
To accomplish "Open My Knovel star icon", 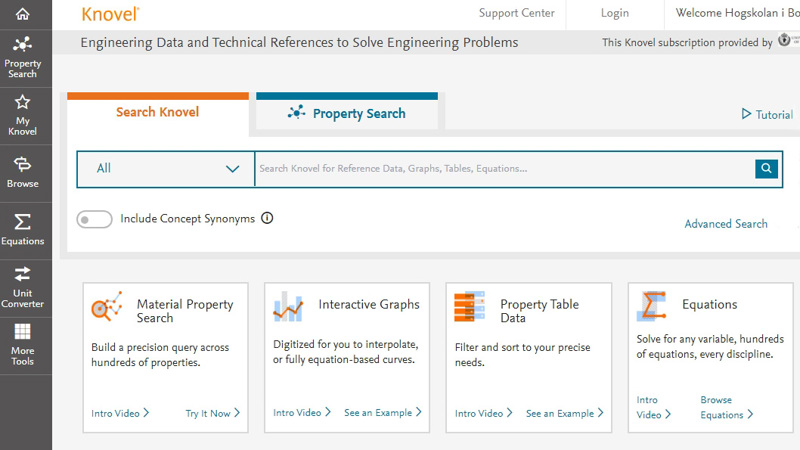I will 22,114.
